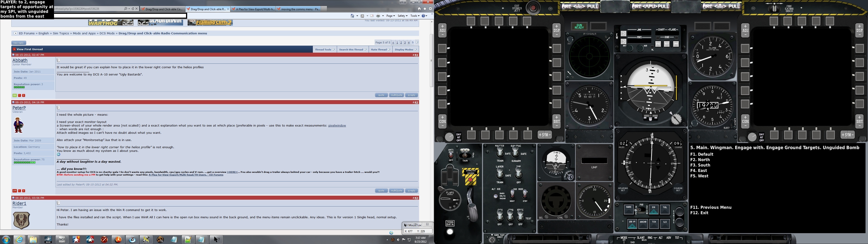Viewport: 868px width, 244px height.
Task: Toggle the CICU switch
Action: 500,216
